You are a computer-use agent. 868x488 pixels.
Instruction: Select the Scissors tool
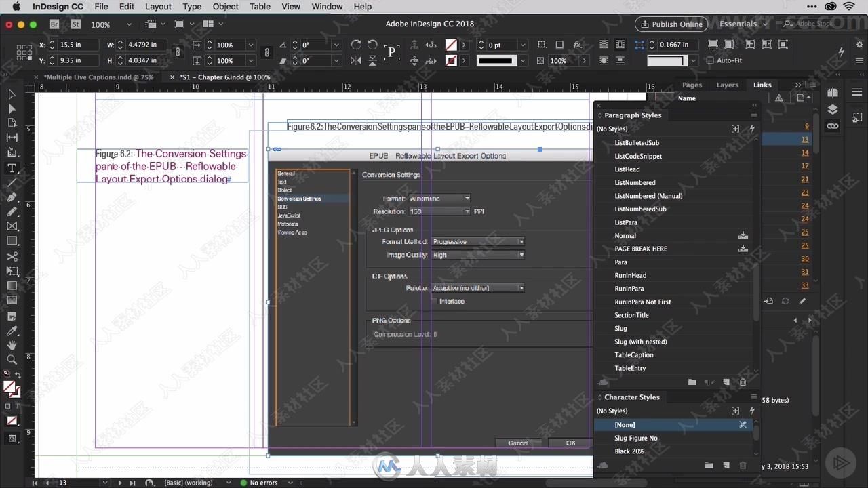[12, 257]
